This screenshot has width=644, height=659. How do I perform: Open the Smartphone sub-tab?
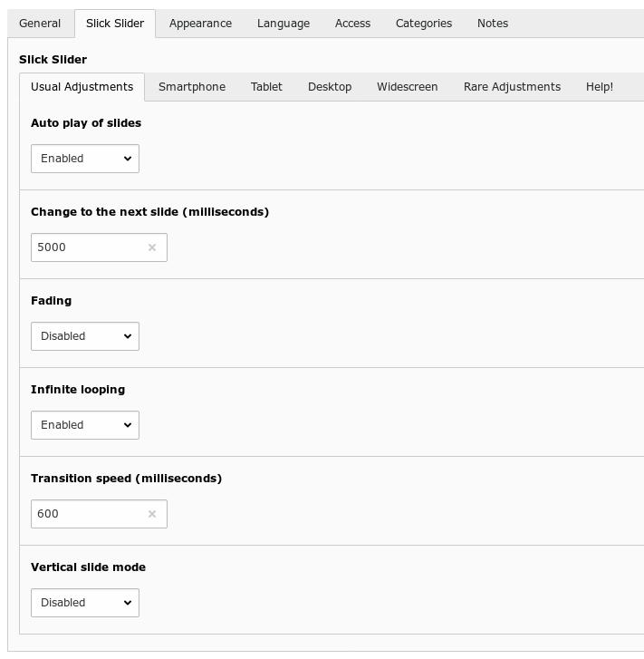tap(192, 87)
